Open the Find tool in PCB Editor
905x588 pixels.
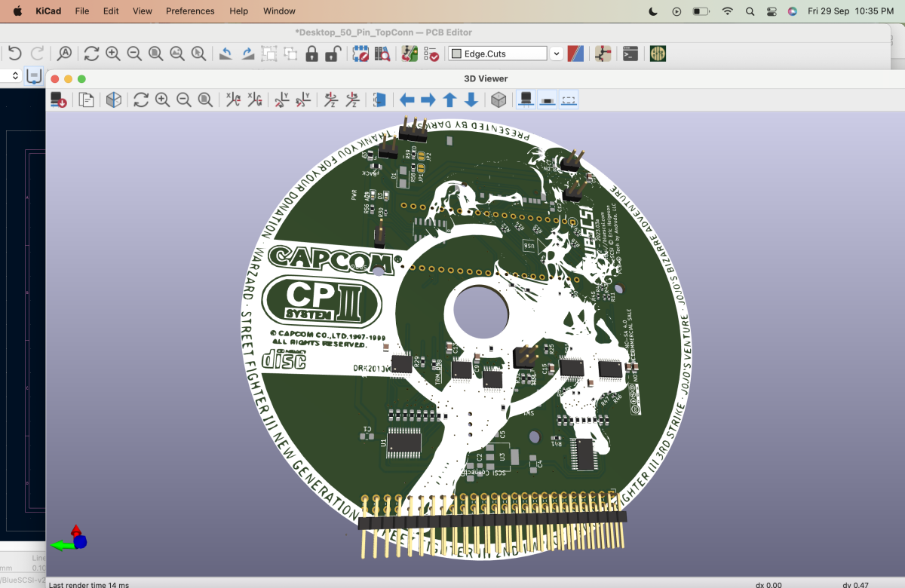(65, 54)
